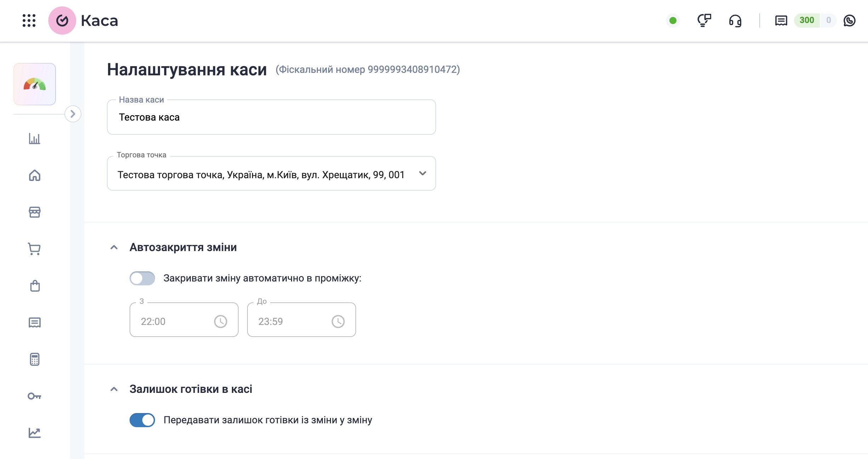Click the receipt counter icon in header
Screen dimensions: 868x459
[781, 21]
